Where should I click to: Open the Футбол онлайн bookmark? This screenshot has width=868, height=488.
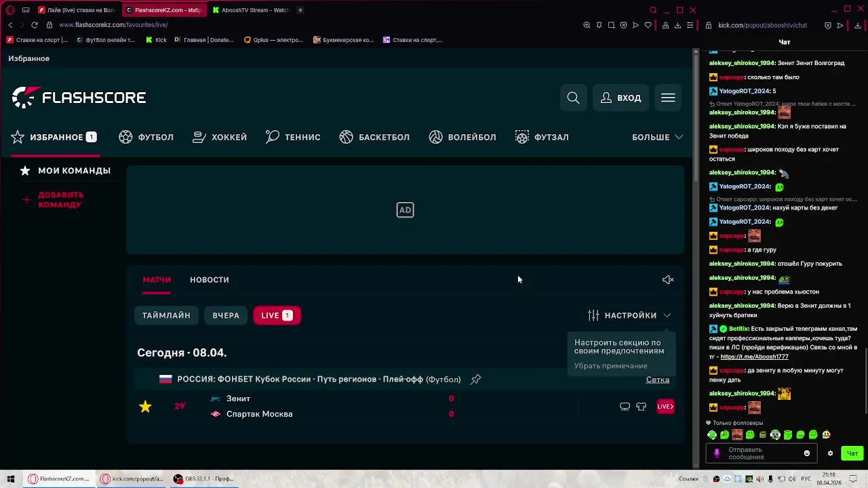point(105,40)
